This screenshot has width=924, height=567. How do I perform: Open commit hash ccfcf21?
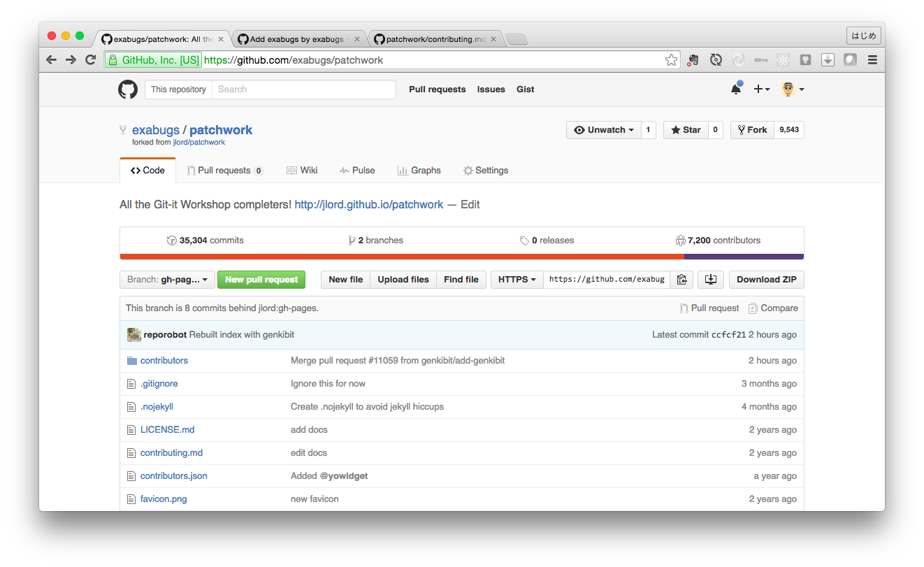(729, 335)
